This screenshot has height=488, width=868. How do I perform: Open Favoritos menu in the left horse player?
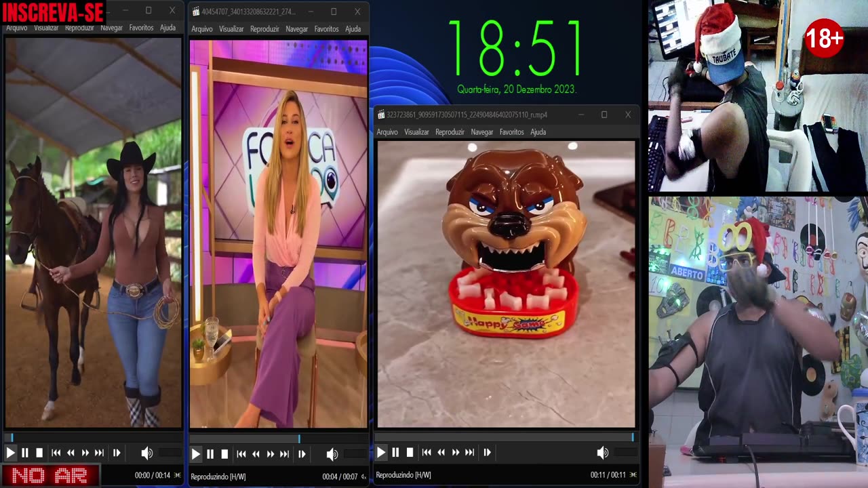tap(141, 28)
